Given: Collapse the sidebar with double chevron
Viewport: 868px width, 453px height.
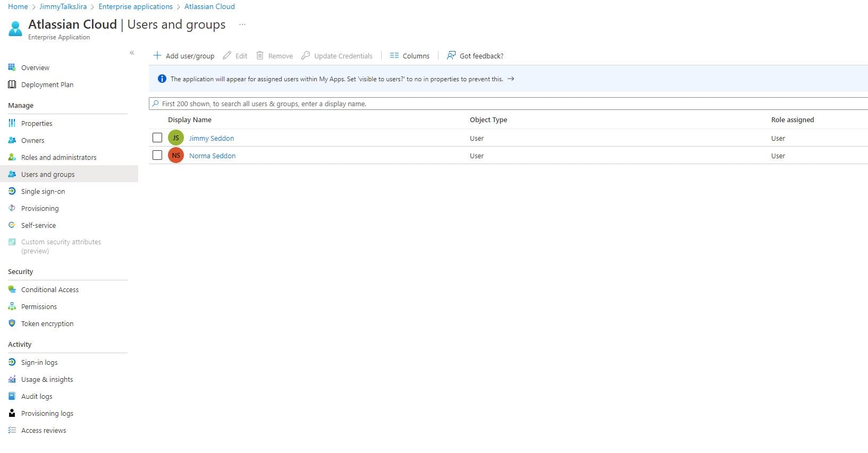Looking at the screenshot, I should click(132, 53).
